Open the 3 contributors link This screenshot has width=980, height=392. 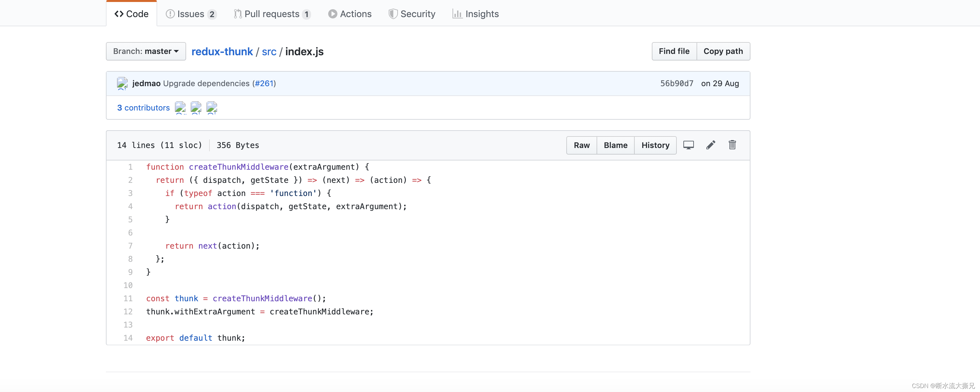pyautogui.click(x=143, y=108)
